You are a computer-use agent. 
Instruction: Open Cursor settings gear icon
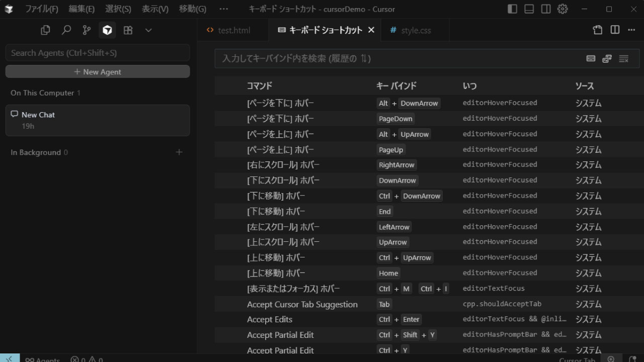tap(562, 9)
